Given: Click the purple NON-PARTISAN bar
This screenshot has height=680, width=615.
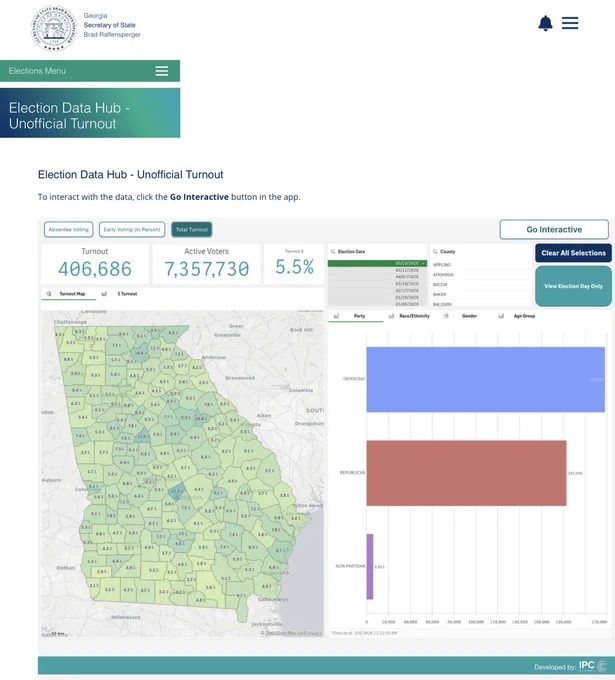Looking at the screenshot, I should coord(370,566).
